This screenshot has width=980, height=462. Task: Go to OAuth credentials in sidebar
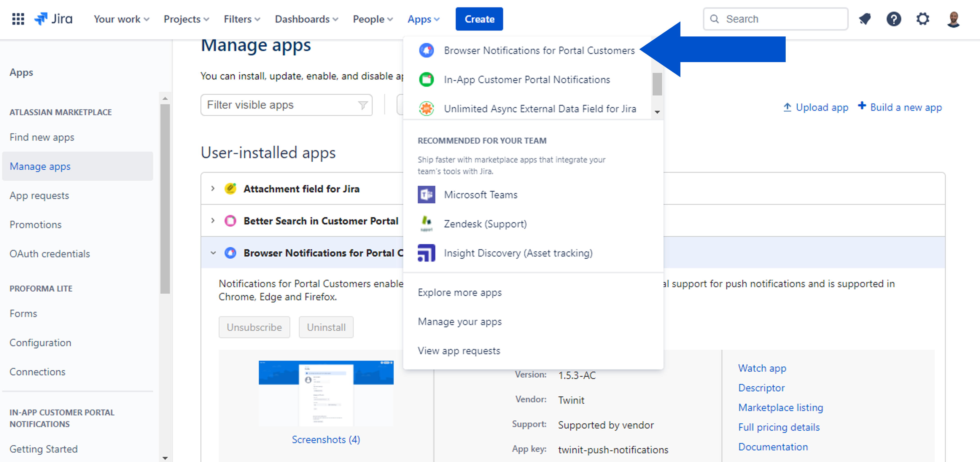click(x=78, y=254)
